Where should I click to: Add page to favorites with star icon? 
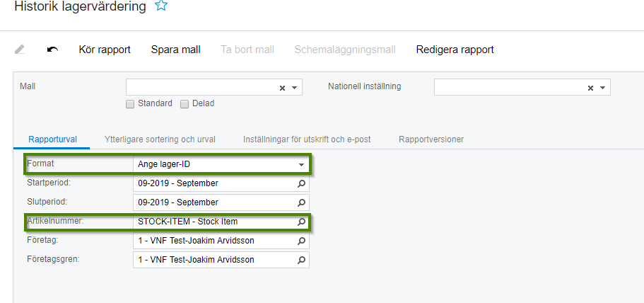coord(161,6)
